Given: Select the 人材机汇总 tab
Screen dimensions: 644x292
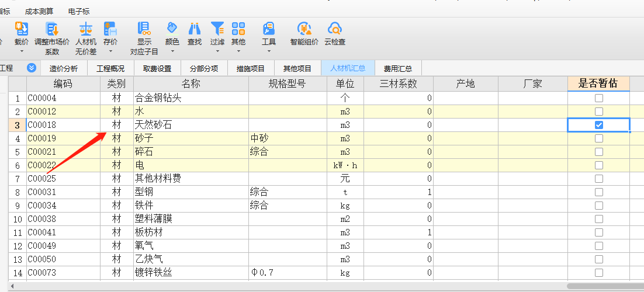Looking at the screenshot, I should 348,68.
